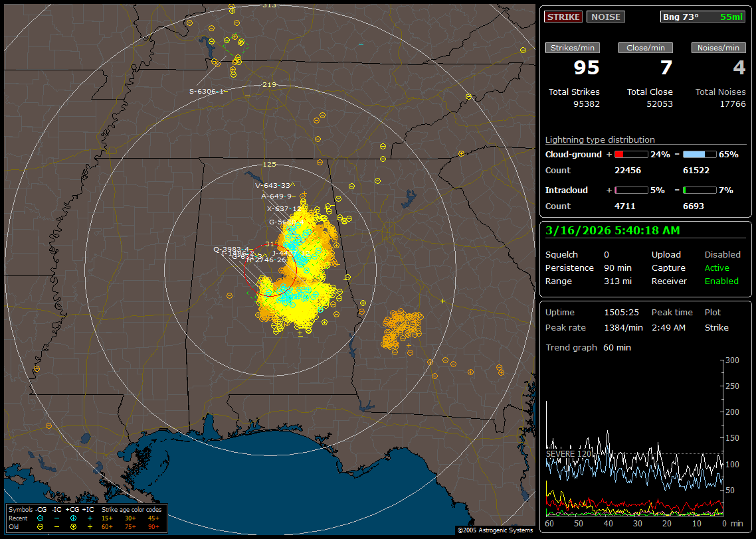756x539 pixels.
Task: Click the negative cloud-ground blue percentage bar
Action: click(x=699, y=155)
